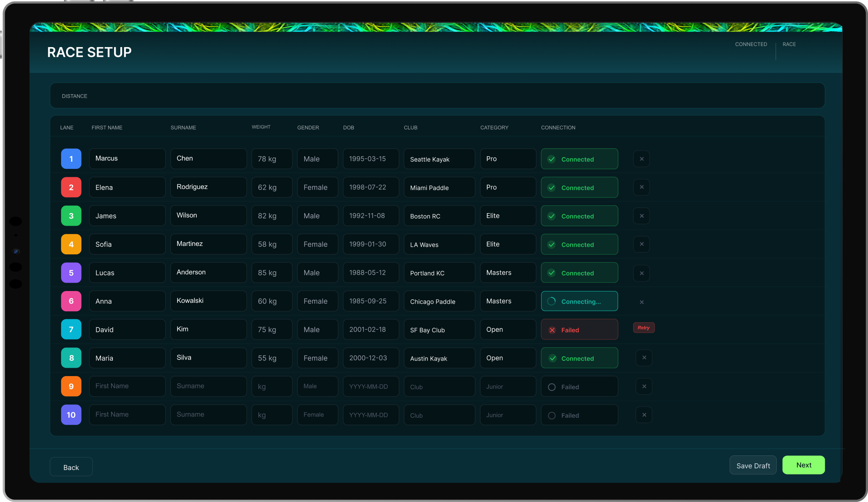Click the blue lane 1 badge
Screen dimensions: 868x502
[71, 159]
